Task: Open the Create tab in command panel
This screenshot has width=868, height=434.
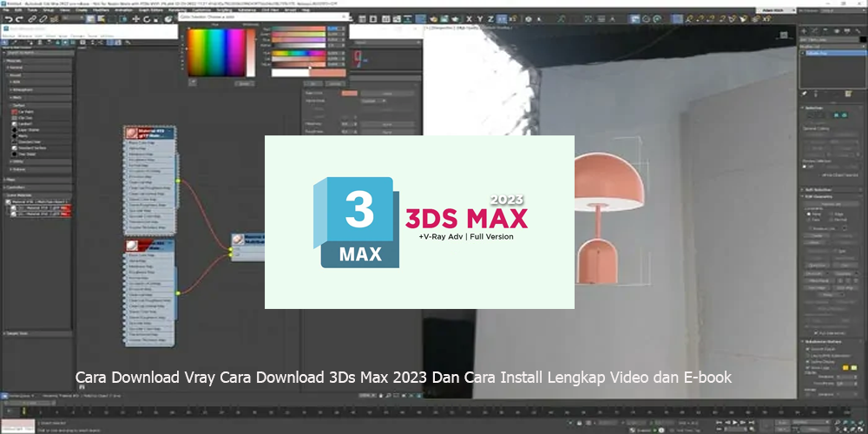Action: [x=804, y=31]
